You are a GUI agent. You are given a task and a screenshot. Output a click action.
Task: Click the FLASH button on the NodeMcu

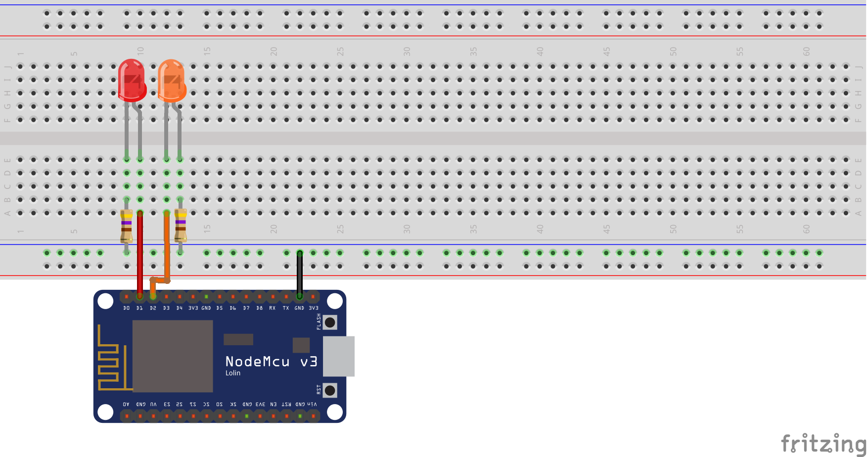pos(330,322)
